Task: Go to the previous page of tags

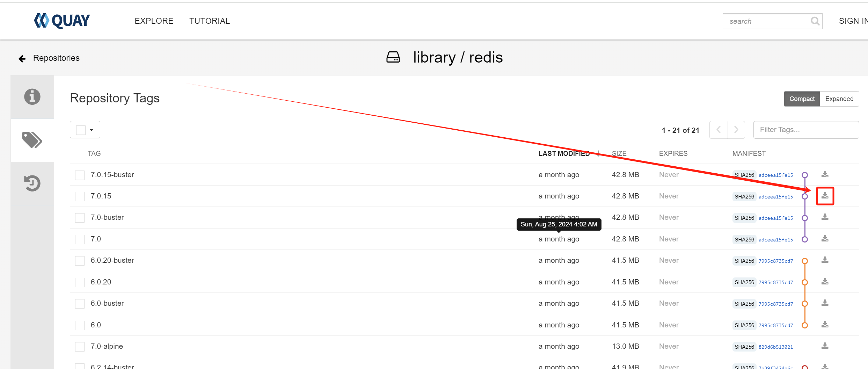Action: tap(719, 130)
